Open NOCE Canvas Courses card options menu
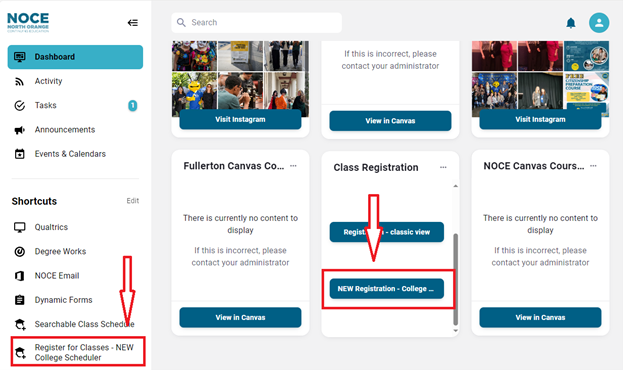This screenshot has width=623, height=370. tap(593, 166)
